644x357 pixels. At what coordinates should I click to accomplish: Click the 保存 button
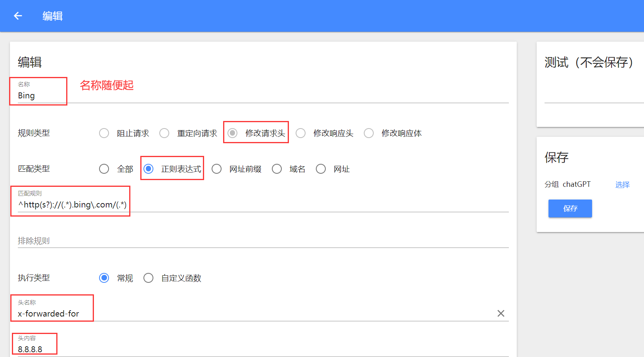pyautogui.click(x=570, y=208)
